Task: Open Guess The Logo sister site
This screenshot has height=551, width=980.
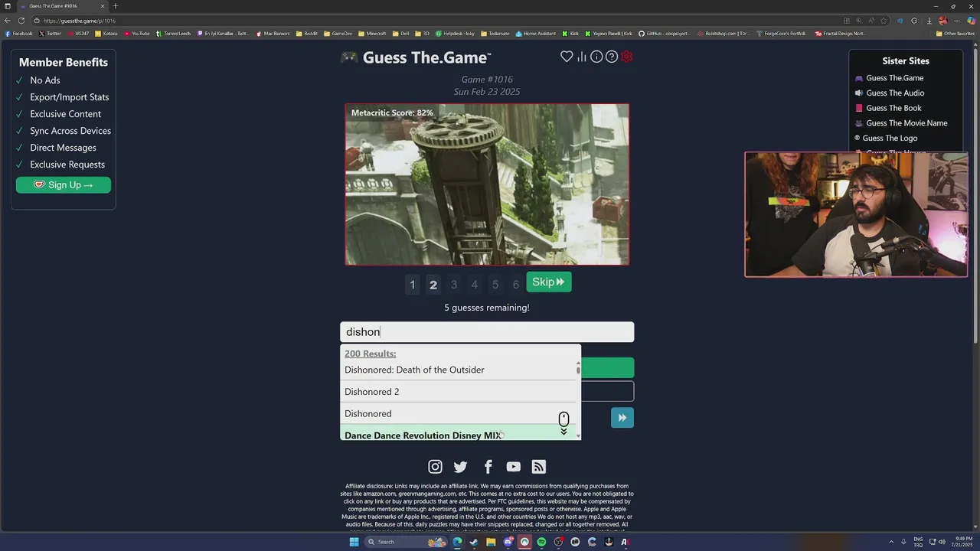Action: pyautogui.click(x=890, y=139)
